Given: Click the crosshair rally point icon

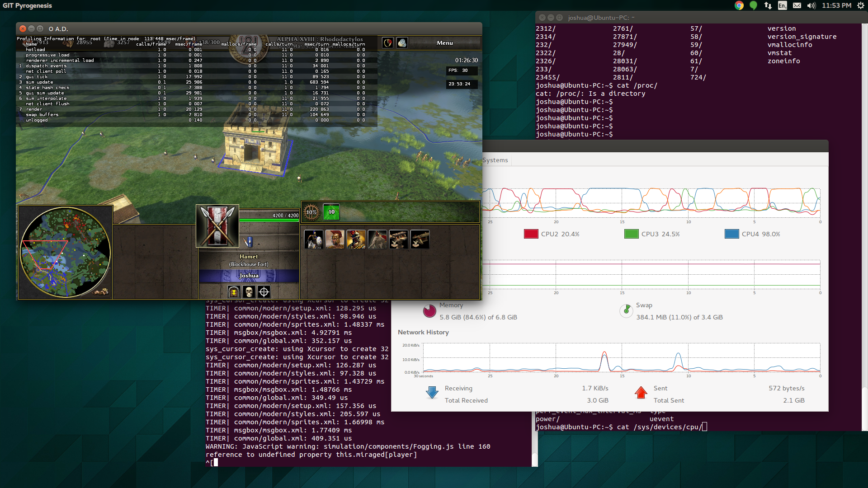Looking at the screenshot, I should [264, 291].
